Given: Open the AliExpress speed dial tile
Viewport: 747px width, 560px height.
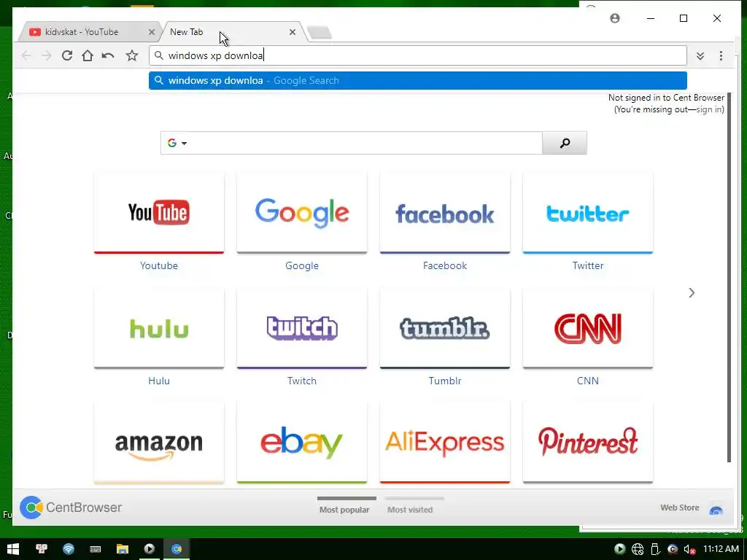Looking at the screenshot, I should coord(444,443).
